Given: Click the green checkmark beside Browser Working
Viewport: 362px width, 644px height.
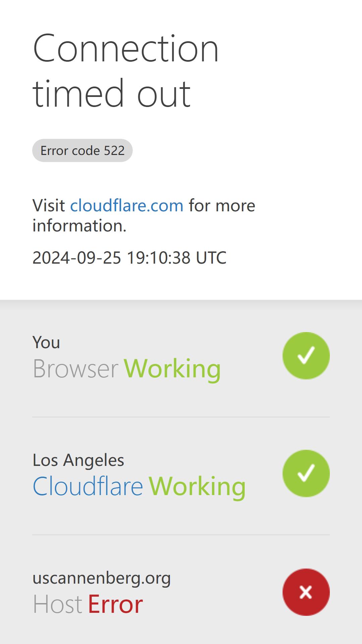Looking at the screenshot, I should [x=306, y=356].
